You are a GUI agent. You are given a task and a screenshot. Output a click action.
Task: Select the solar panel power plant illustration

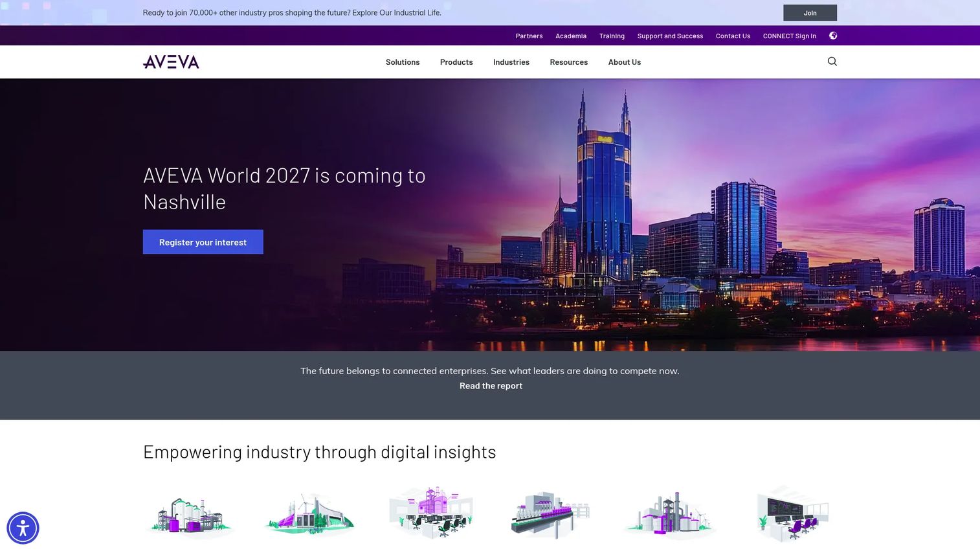309,514
